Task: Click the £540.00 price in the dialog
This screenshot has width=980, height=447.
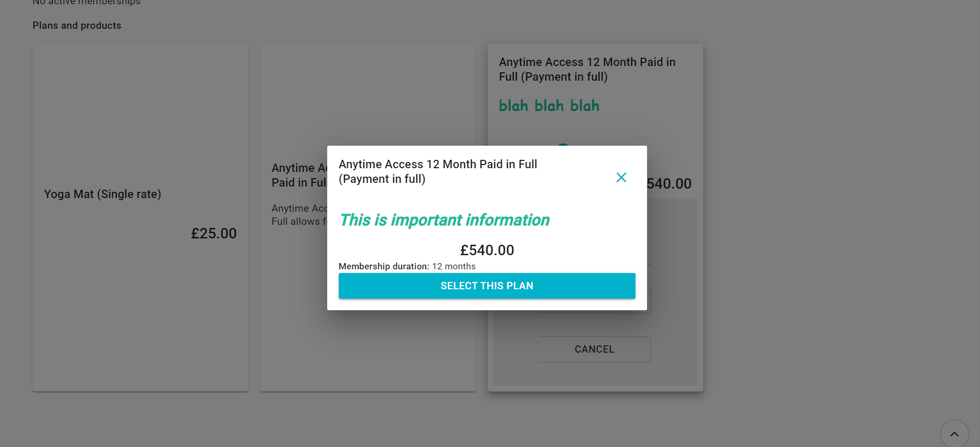Action: [487, 250]
